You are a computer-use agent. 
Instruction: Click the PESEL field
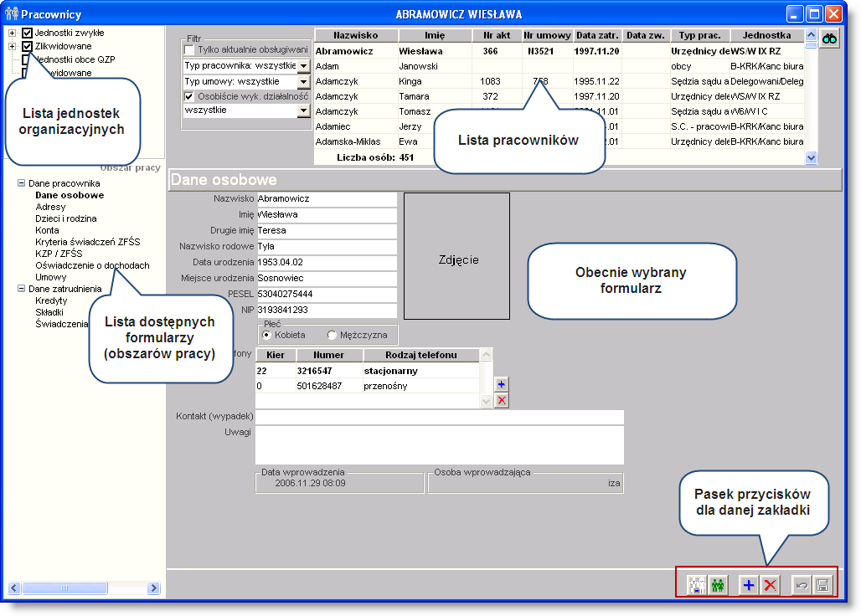327,295
